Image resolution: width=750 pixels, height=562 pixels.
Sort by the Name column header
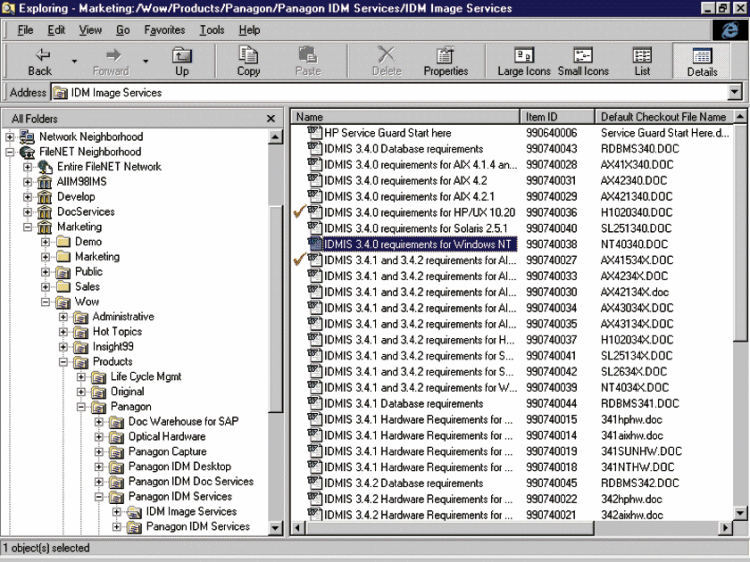405,117
